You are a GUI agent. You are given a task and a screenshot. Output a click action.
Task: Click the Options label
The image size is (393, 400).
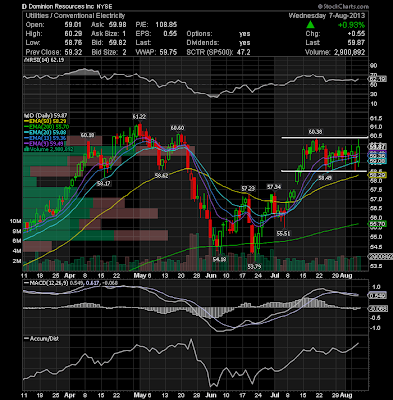tap(199, 34)
